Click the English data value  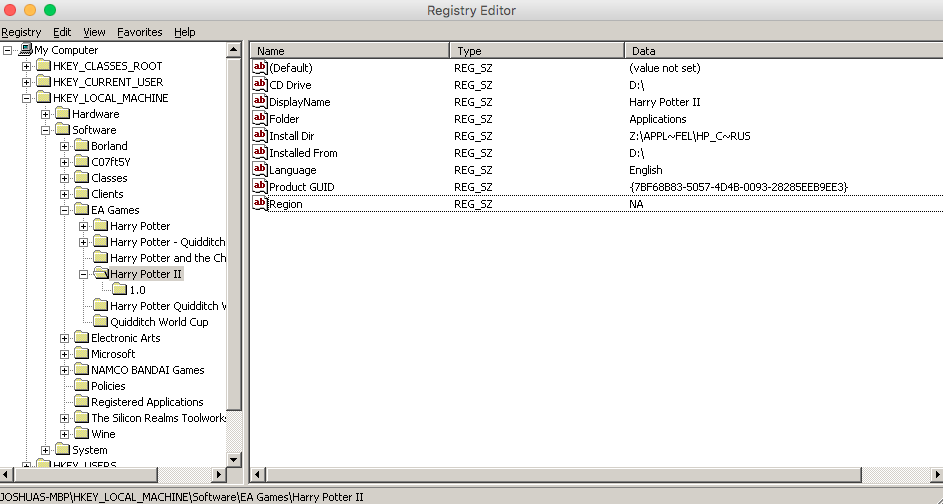click(646, 170)
